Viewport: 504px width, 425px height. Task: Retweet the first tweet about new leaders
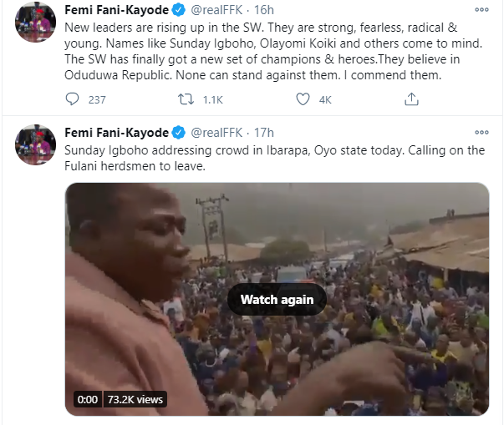pyautogui.click(x=188, y=99)
